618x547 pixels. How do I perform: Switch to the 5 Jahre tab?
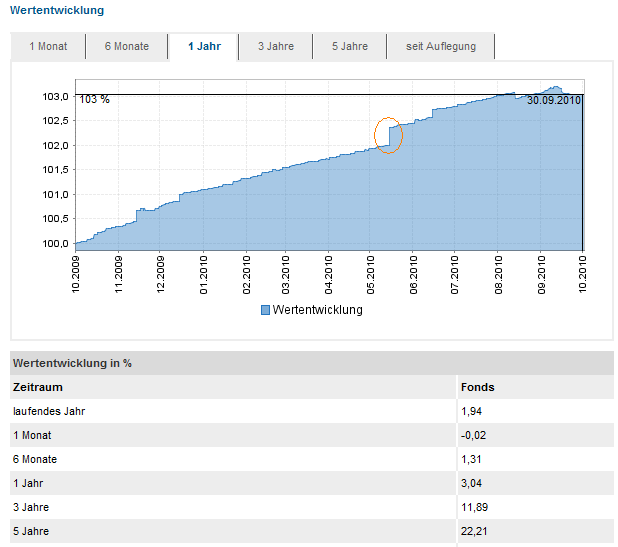click(x=350, y=47)
